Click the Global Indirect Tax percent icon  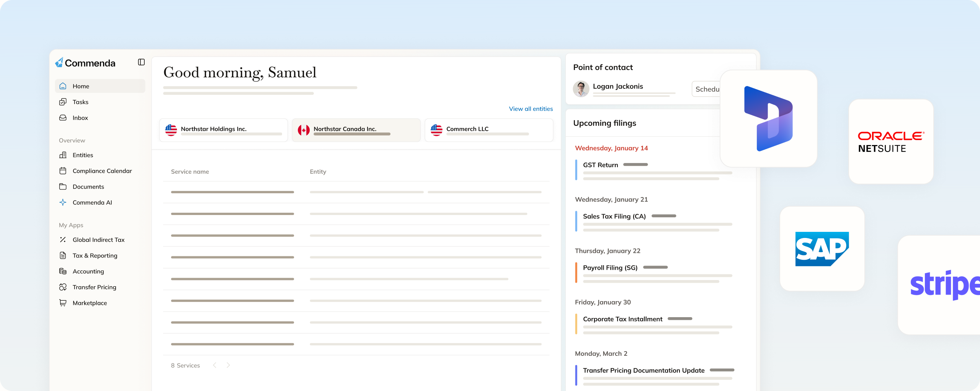pyautogui.click(x=63, y=239)
